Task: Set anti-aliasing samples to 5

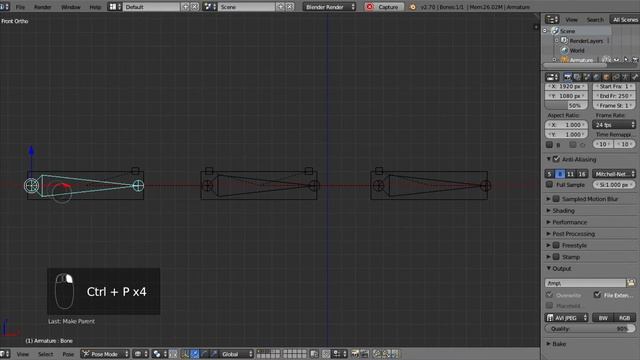Action: tap(549, 174)
